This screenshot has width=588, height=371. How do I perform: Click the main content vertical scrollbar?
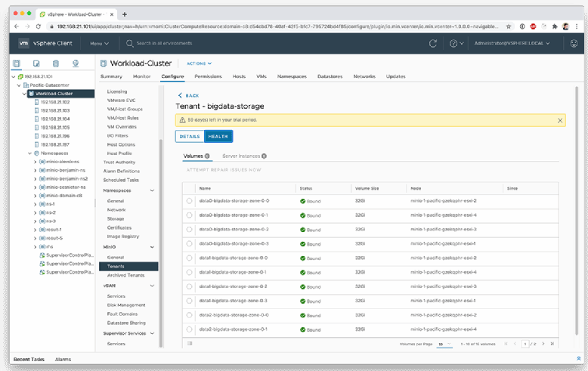click(x=577, y=211)
